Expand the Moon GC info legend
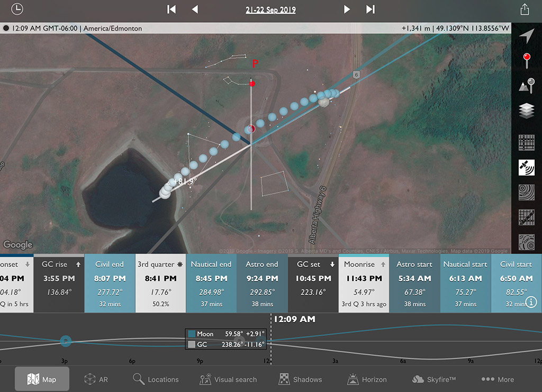Screen dimensions: 542x392 coord(224,339)
